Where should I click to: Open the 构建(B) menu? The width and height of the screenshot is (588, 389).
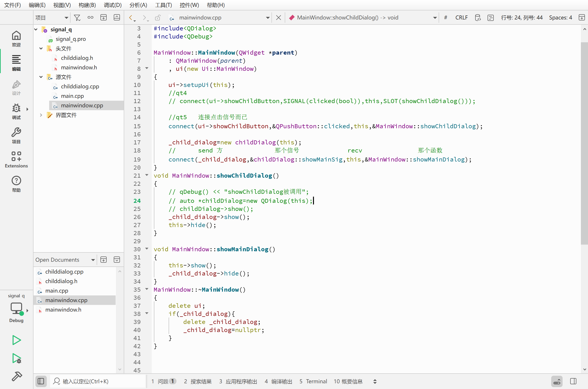point(87,5)
